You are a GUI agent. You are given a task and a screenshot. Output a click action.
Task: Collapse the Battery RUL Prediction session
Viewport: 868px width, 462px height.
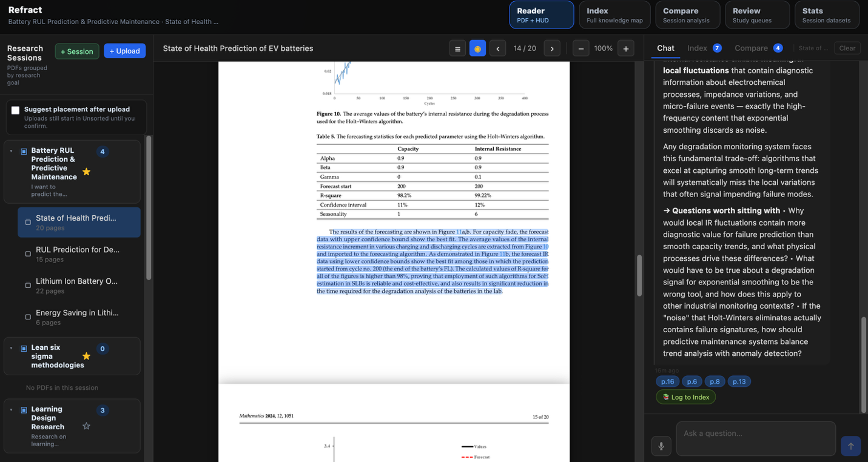point(12,151)
